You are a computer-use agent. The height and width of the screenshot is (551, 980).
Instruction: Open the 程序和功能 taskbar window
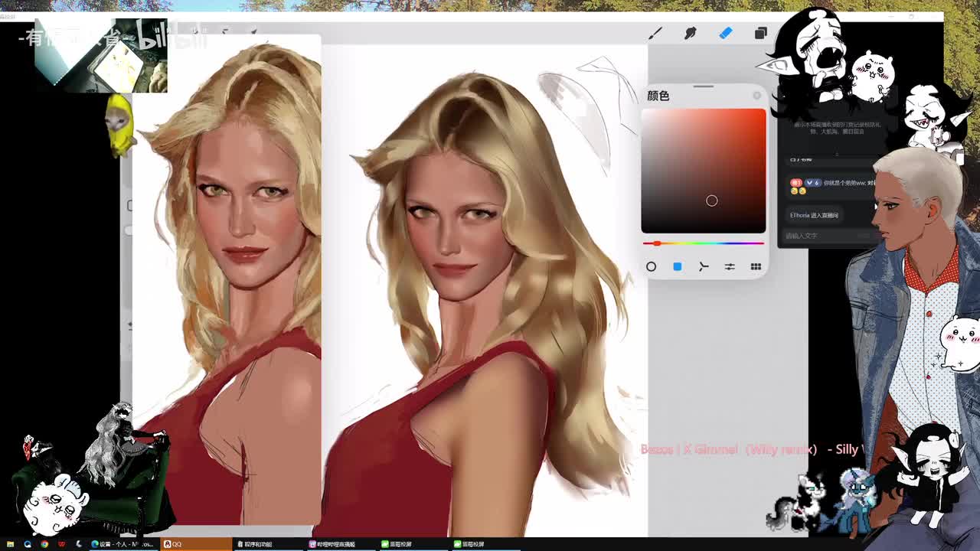click(x=268, y=544)
